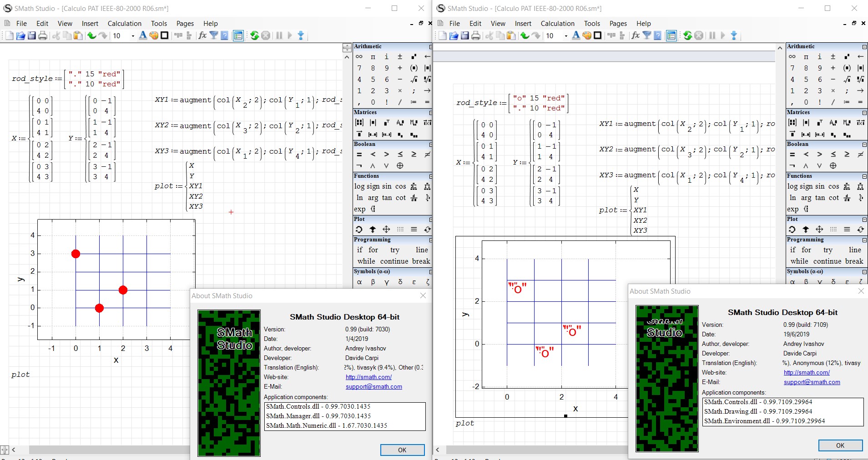This screenshot has height=460, width=868.
Task: Toggle Graph by lines in the right Plot panel
Action: click(847, 230)
